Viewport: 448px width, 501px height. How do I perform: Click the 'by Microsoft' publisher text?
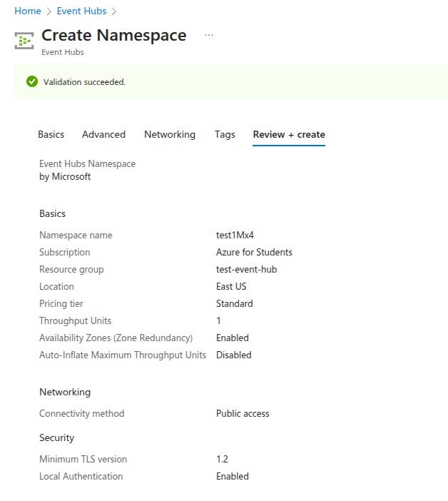pos(65,177)
